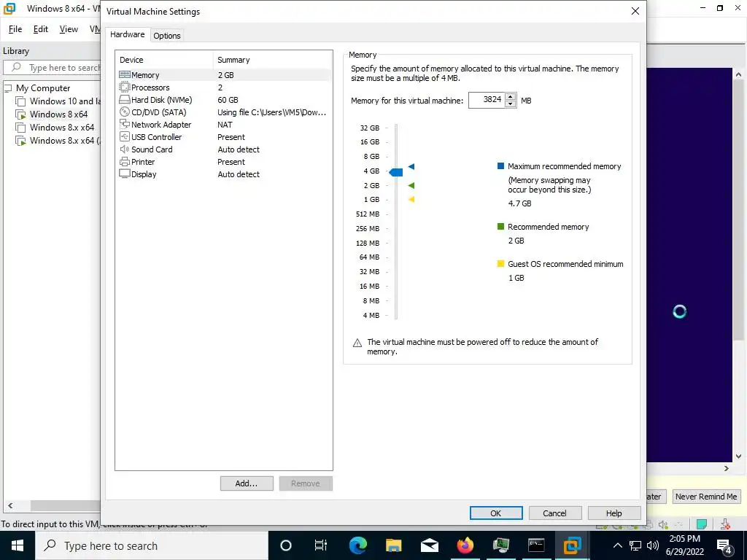This screenshot has width=747, height=560.
Task: Click the Windows Start button
Action: [18, 545]
